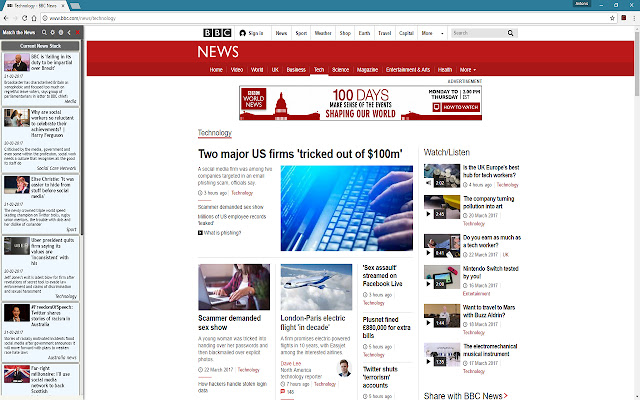Open the headline 'Two major US firms tricked out of $100m'
The height and width of the screenshot is (400, 640).
point(300,154)
